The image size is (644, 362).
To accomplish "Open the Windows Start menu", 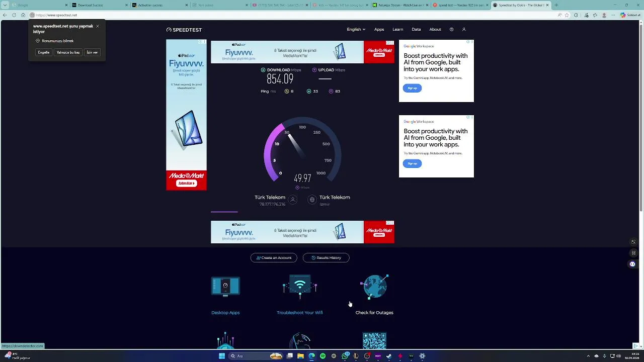I will coord(222,356).
